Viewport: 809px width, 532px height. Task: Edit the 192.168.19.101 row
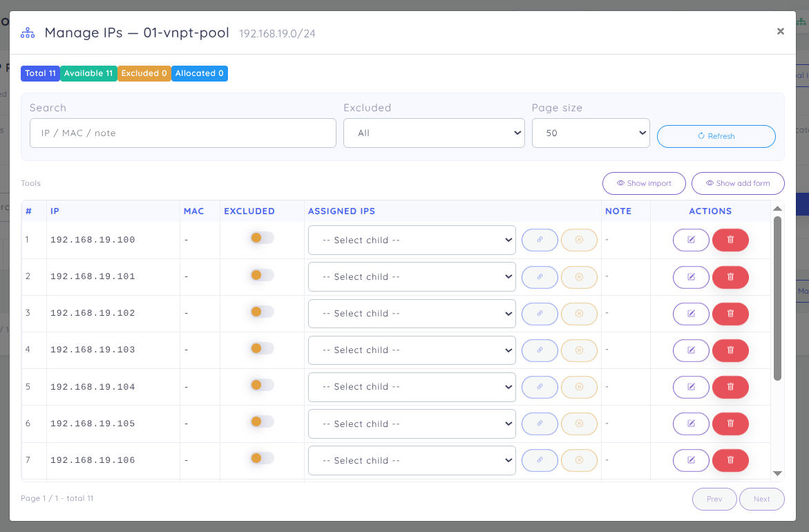691,277
